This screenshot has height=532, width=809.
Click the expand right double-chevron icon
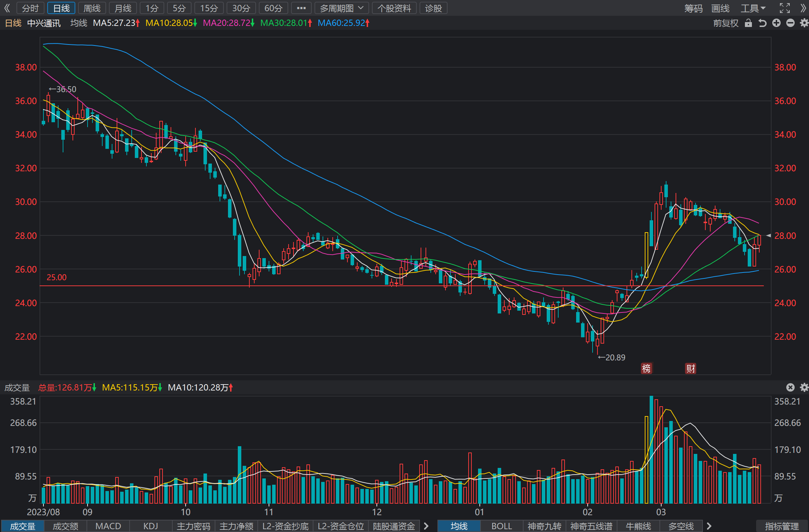point(803,8)
